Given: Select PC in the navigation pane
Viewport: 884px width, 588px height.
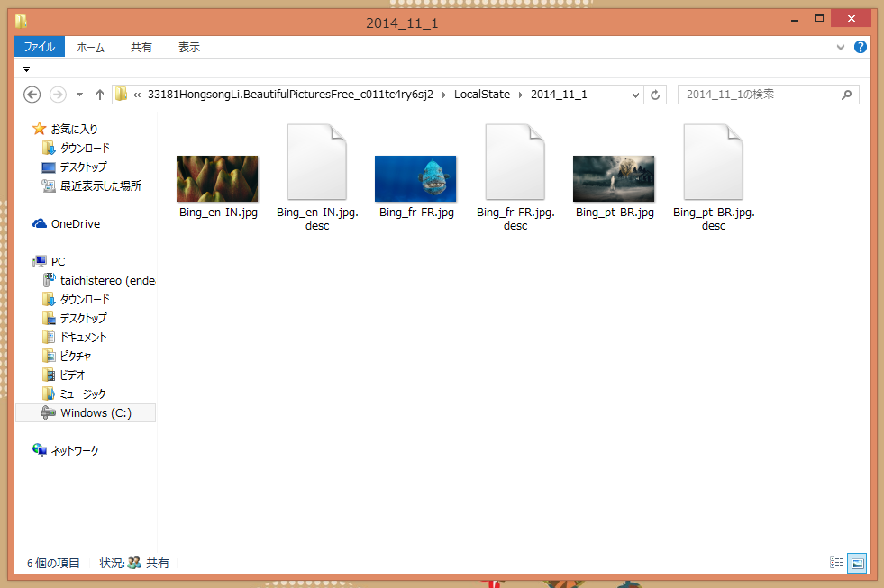Looking at the screenshot, I should pos(49,261).
